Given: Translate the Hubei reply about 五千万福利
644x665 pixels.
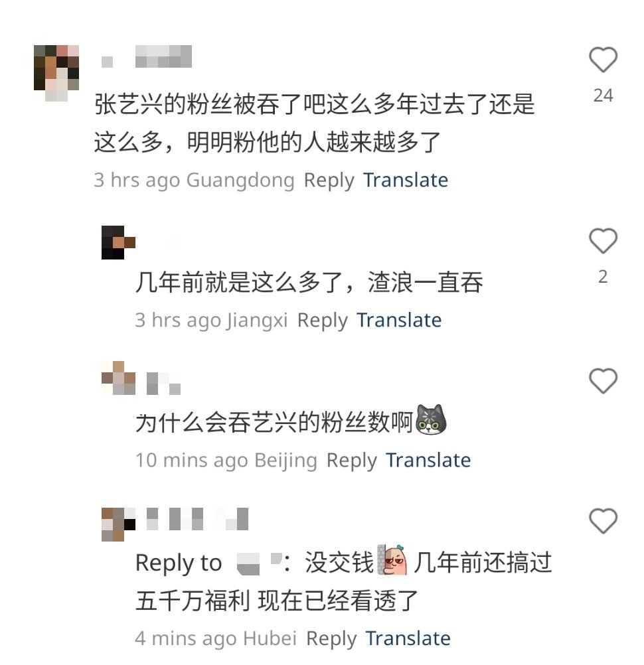Looking at the screenshot, I should (408, 638).
